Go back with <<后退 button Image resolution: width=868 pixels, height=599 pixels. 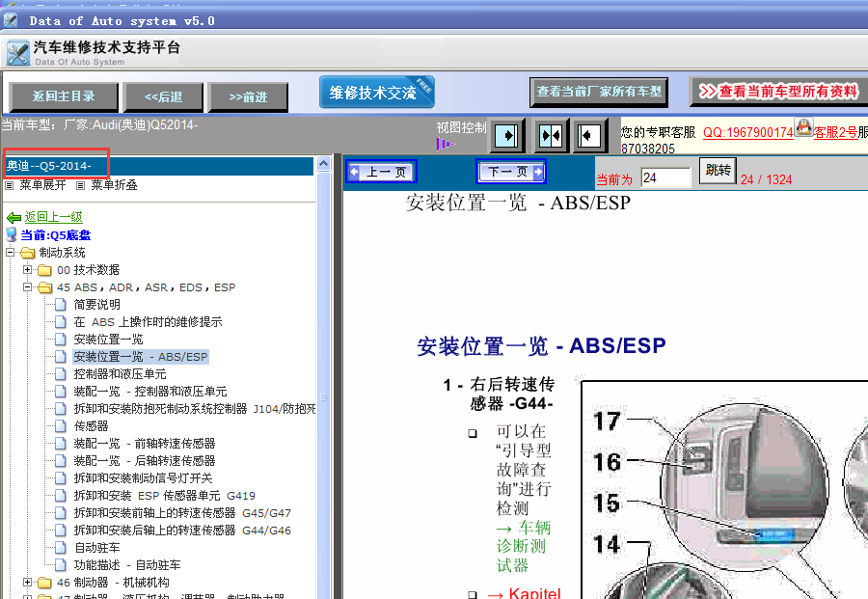pyautogui.click(x=163, y=97)
